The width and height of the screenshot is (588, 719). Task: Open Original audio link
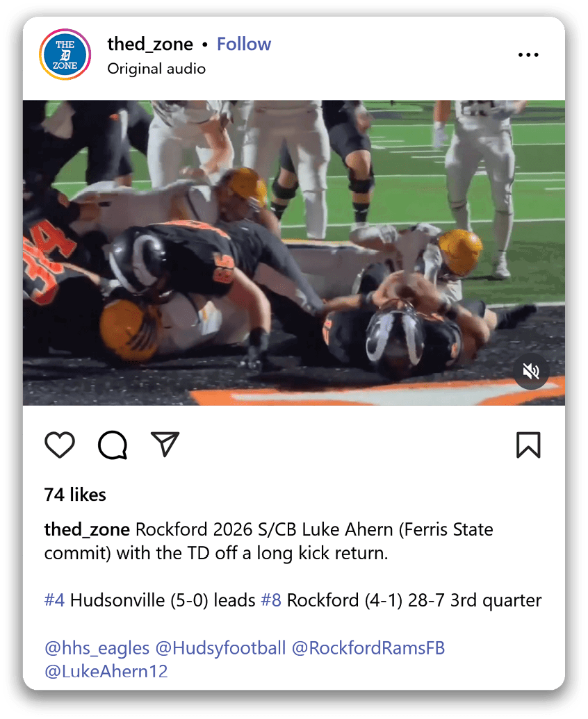156,69
